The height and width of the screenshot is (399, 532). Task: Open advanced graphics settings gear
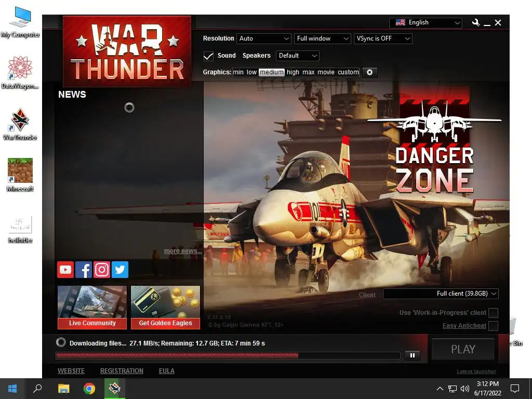coord(370,72)
